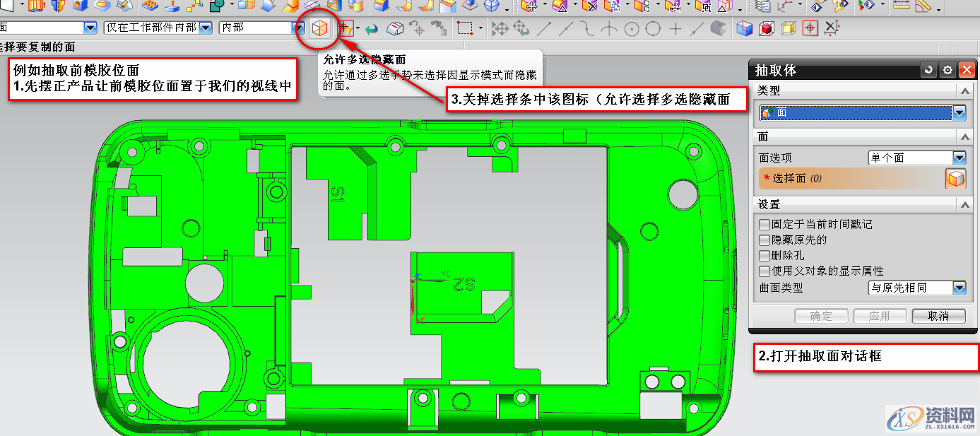Open the 类型 dropdown showing 面
This screenshot has height=436, width=980.
pyautogui.click(x=960, y=112)
